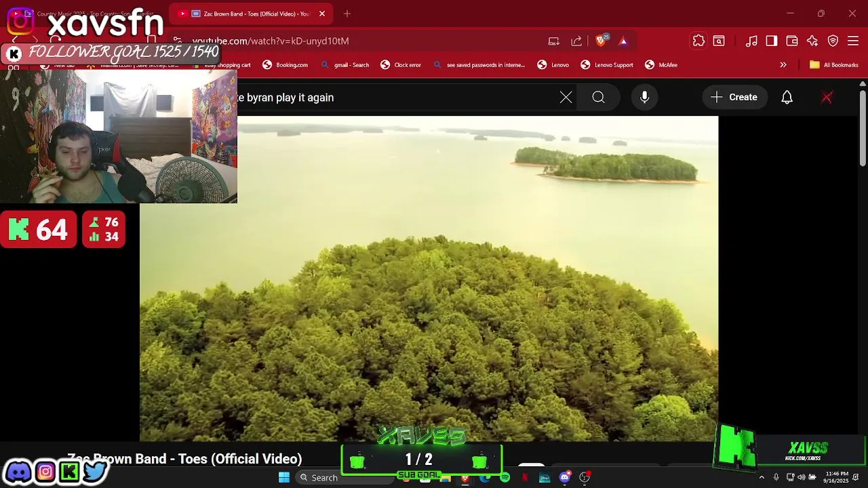Screen dimensions: 868x488
Task: Open the Extensions puzzle icon
Action: pos(698,41)
